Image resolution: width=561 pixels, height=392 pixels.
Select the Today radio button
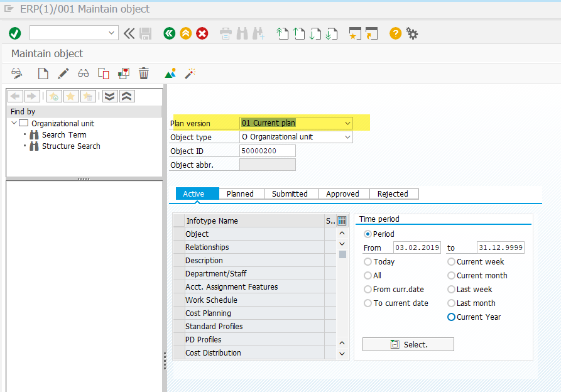[x=368, y=262]
